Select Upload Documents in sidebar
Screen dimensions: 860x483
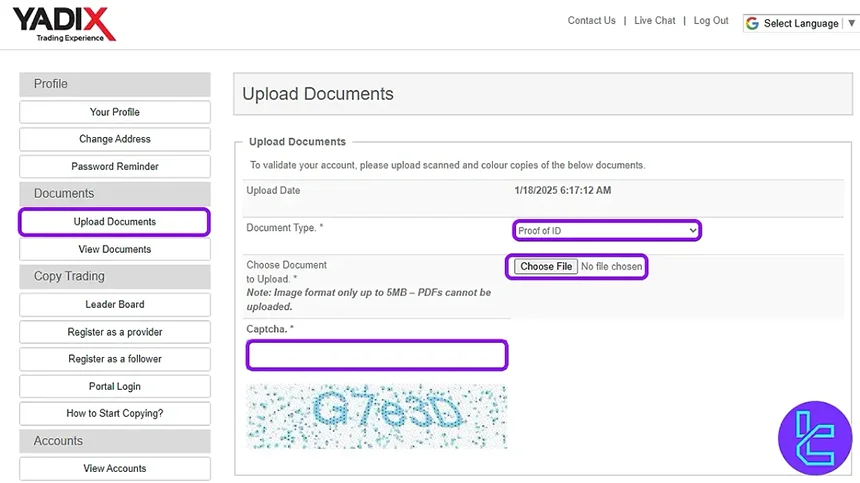(x=115, y=222)
